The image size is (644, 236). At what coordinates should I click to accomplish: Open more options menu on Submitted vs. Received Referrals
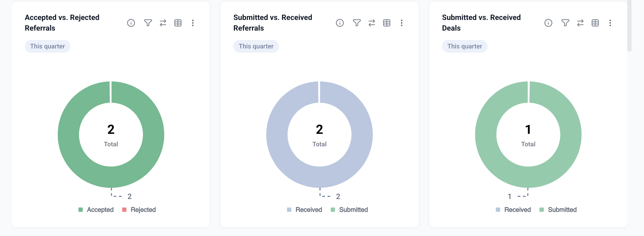(x=402, y=23)
